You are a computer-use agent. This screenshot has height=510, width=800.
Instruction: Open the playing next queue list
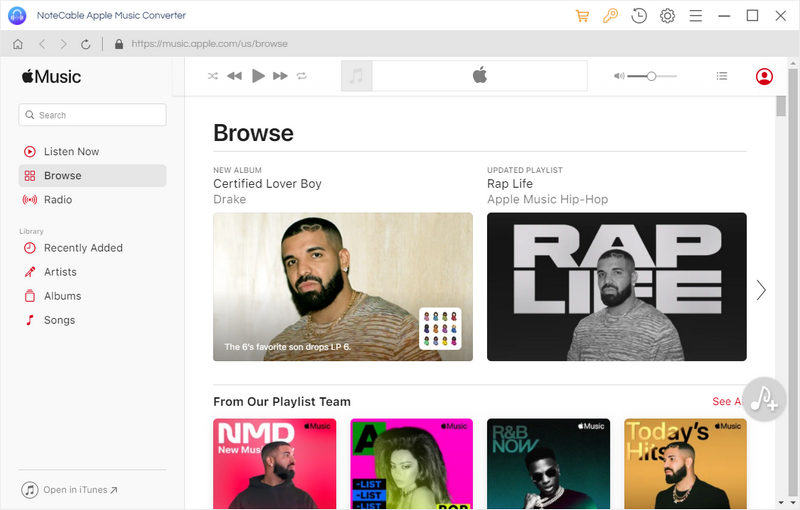721,76
